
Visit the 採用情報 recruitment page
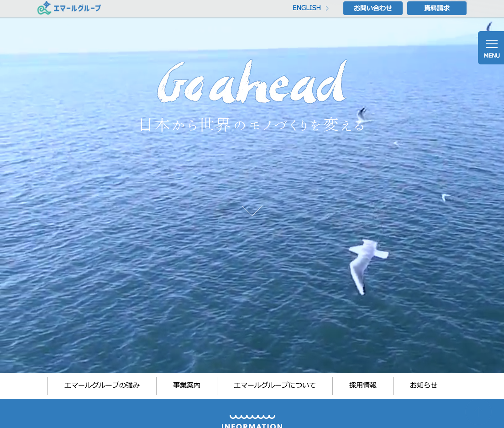(x=362, y=386)
